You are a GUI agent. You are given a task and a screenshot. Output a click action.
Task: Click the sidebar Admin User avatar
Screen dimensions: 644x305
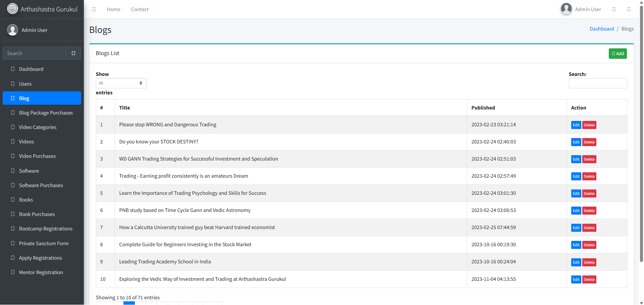pyautogui.click(x=12, y=30)
